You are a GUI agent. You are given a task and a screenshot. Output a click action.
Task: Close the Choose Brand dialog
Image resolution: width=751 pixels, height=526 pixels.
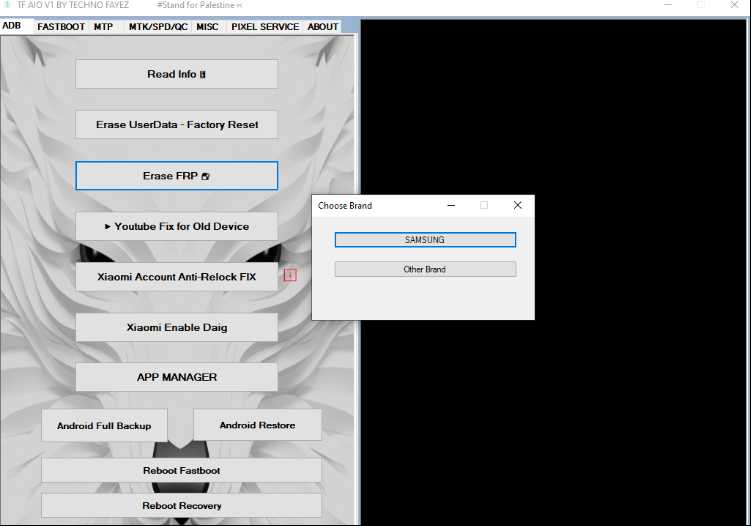518,205
